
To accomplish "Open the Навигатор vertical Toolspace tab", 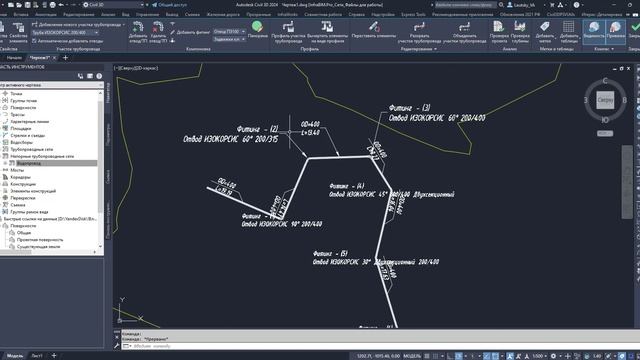I will coord(108,92).
